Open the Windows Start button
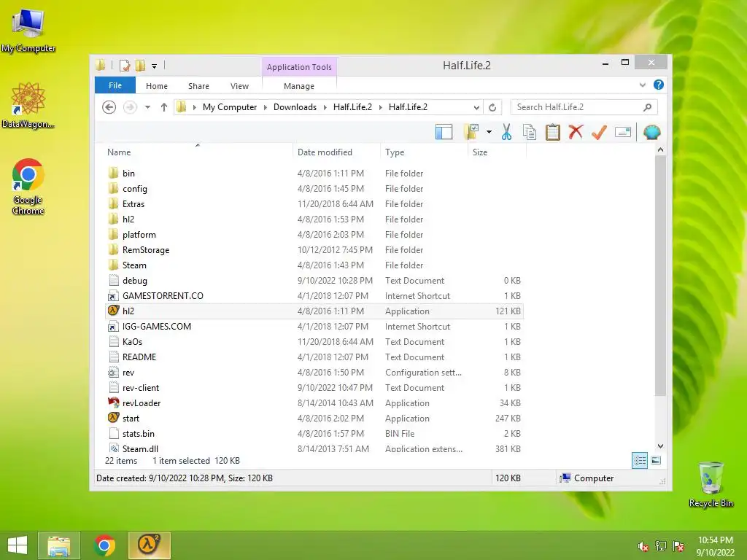Screen dimensions: 747x560 [18, 545]
